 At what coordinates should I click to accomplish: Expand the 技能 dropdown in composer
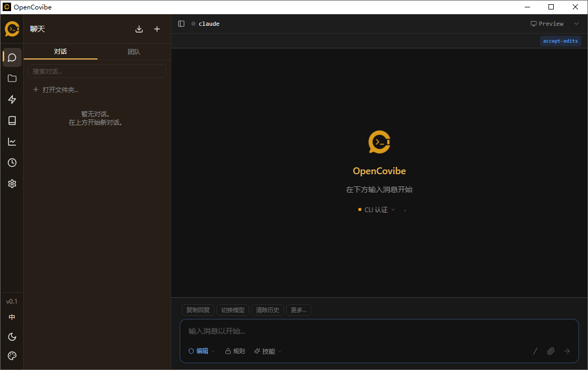[267, 351]
